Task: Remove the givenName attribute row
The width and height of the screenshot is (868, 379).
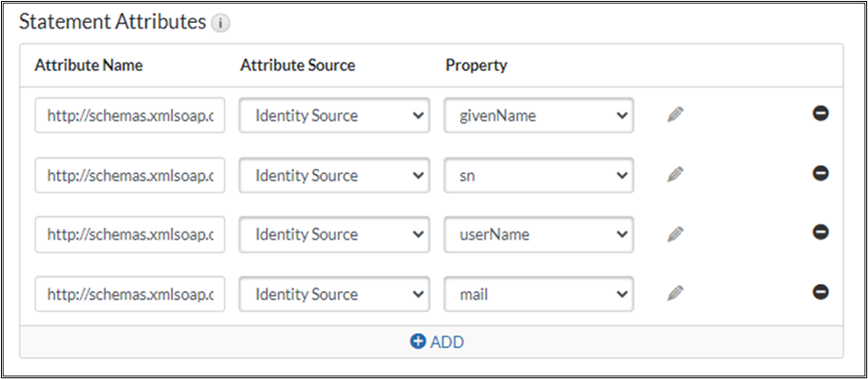Action: pos(821,114)
